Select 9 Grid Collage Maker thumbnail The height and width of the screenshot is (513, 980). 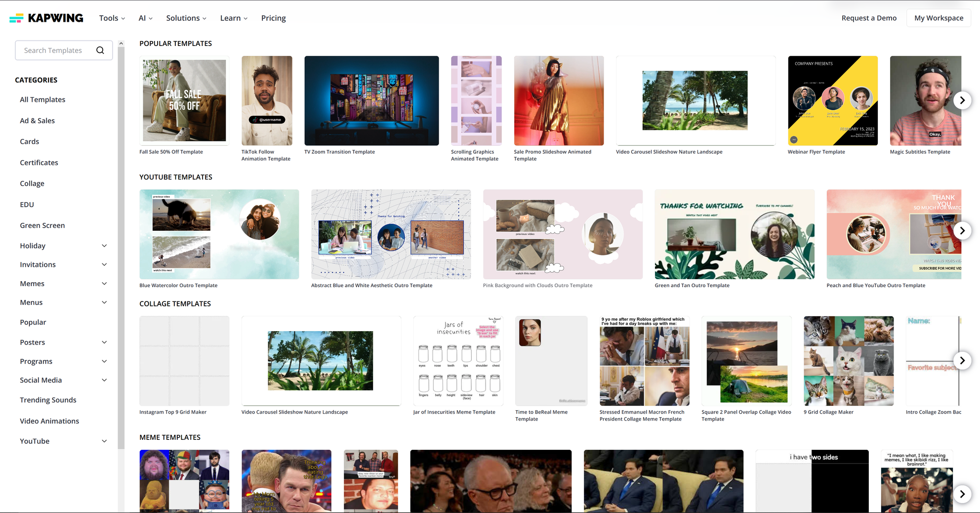848,361
